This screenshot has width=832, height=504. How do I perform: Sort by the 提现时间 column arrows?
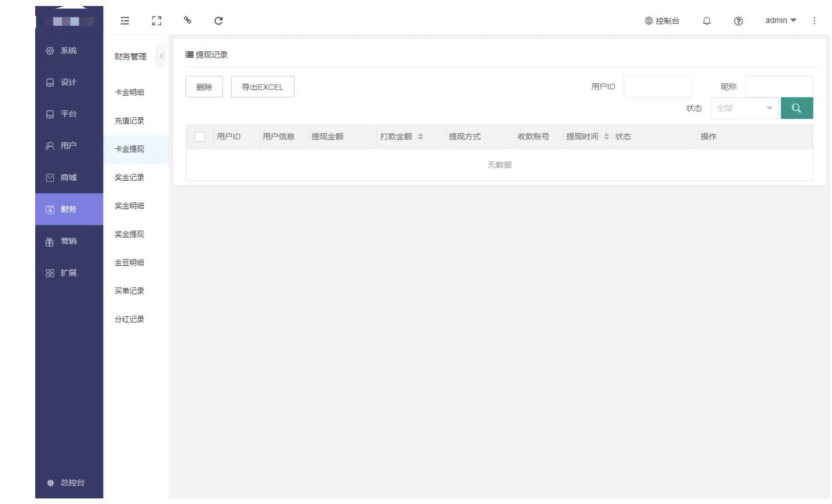coord(606,137)
